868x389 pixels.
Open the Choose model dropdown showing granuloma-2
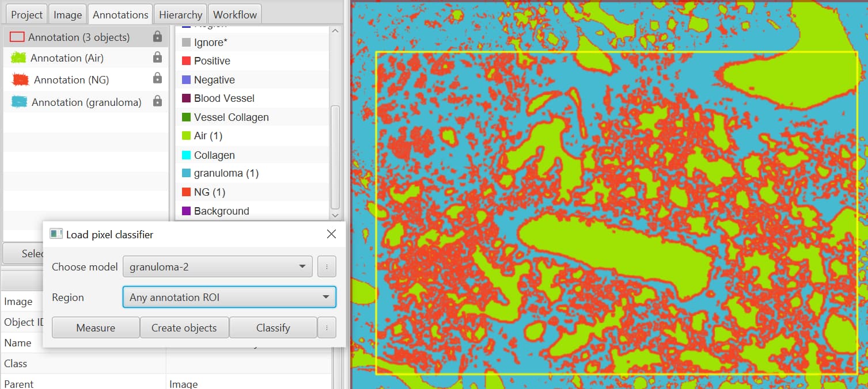[x=217, y=266]
